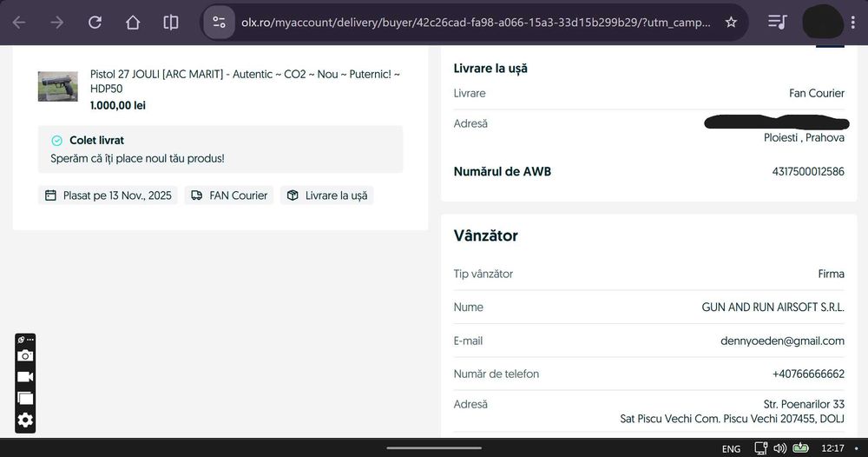Open the captures gallery icon
This screenshot has height=457, width=868.
pos(25,398)
